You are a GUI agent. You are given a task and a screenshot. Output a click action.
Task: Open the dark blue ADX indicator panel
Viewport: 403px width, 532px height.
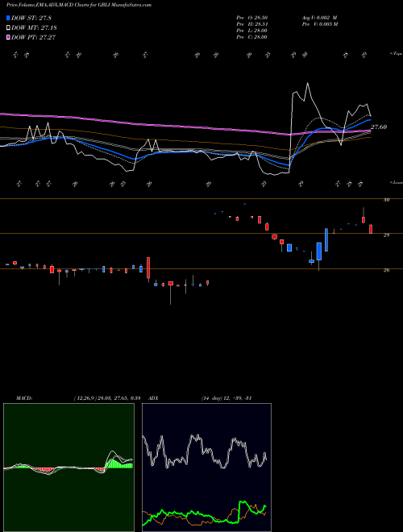click(206, 468)
